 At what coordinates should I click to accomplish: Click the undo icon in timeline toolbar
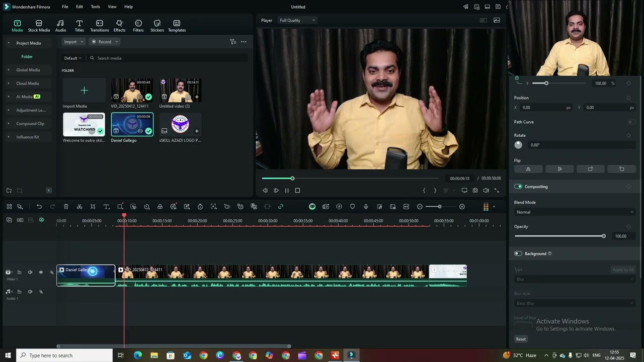click(39, 207)
